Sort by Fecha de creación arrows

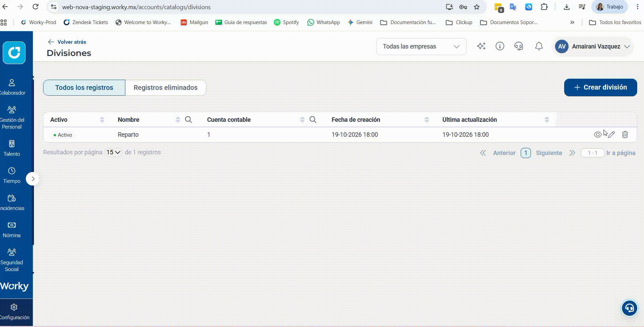coord(427,120)
